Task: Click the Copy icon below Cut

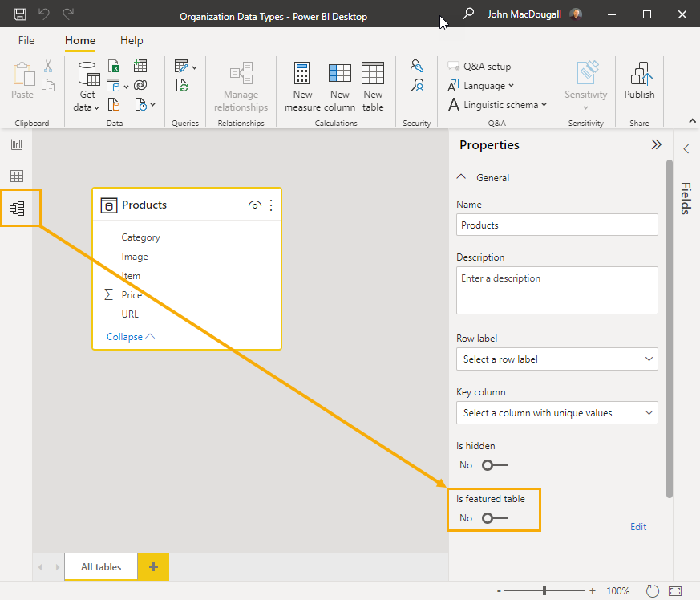Action: coord(48,85)
